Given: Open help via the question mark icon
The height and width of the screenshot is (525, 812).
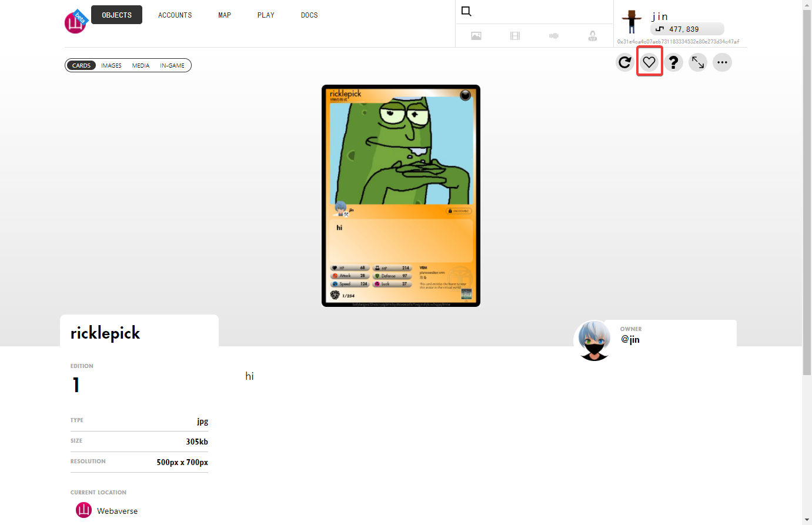Looking at the screenshot, I should pyautogui.click(x=674, y=62).
